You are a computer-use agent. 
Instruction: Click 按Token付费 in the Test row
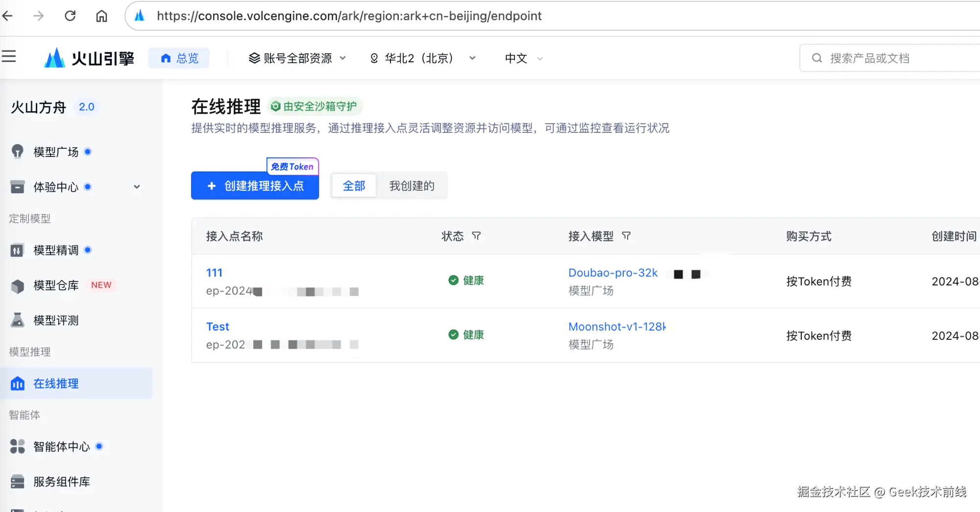click(819, 336)
